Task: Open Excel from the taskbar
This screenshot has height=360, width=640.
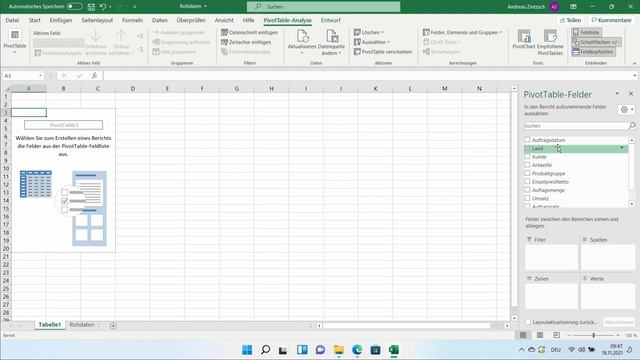Action: pos(393,350)
